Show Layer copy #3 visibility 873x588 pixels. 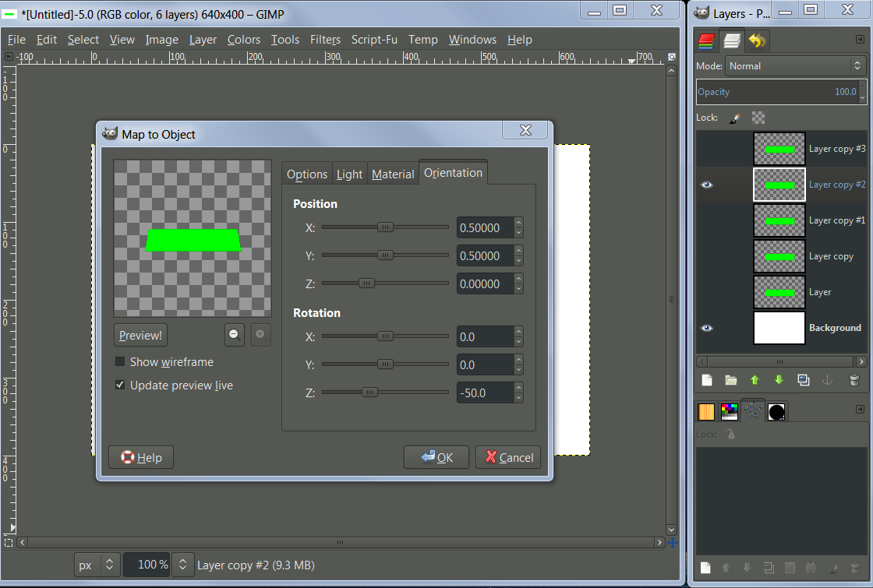706,149
